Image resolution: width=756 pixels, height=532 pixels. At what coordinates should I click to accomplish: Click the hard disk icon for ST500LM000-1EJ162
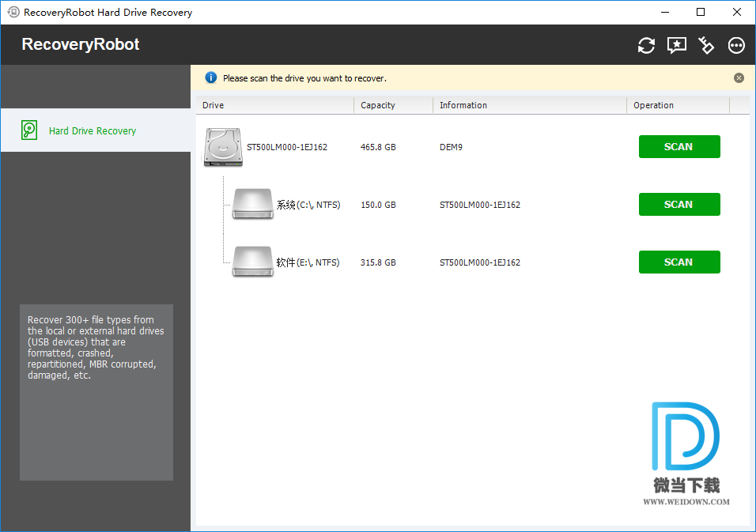click(x=223, y=147)
